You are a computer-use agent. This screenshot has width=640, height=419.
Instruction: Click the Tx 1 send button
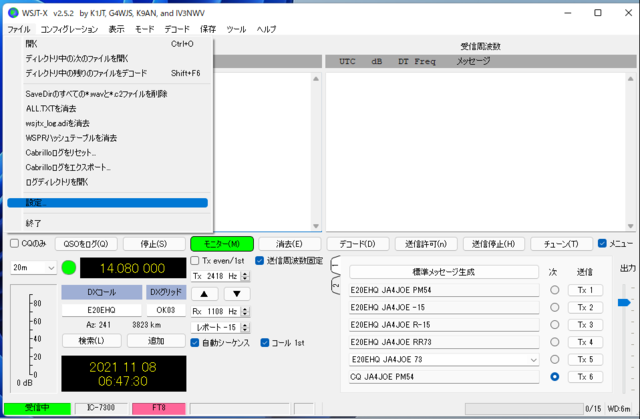pos(585,290)
